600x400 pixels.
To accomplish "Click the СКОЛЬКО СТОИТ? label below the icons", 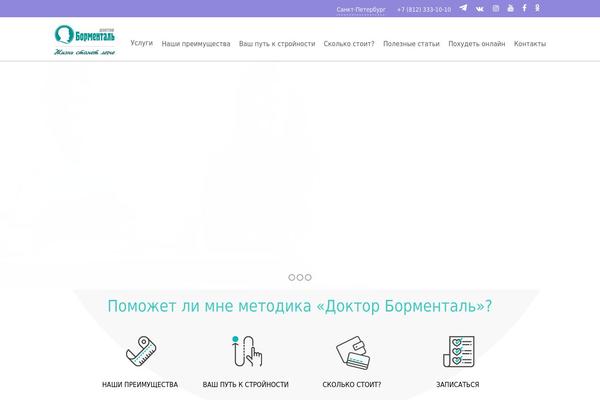I will tap(352, 385).
